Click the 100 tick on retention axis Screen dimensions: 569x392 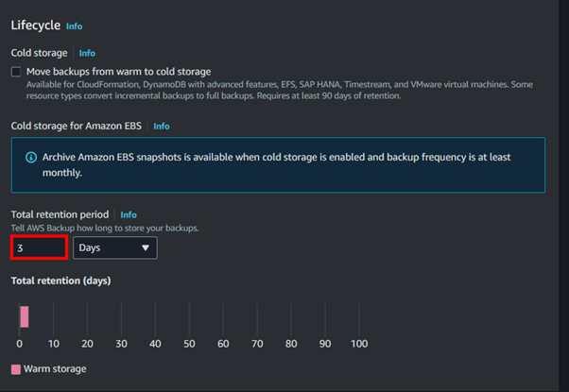point(359,344)
